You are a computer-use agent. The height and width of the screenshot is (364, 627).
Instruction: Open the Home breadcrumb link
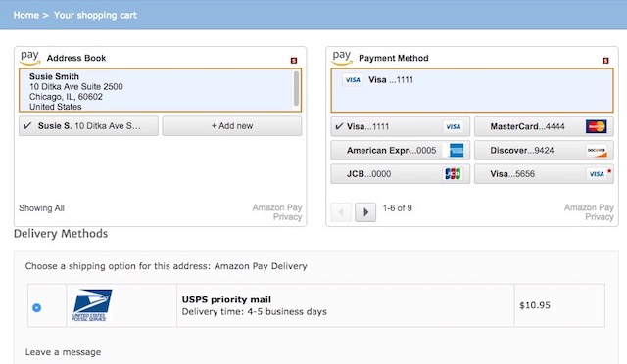tap(26, 16)
